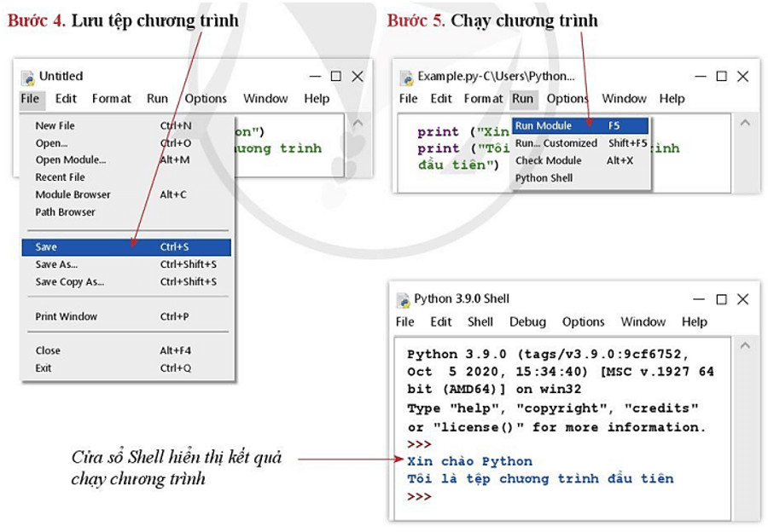Click last >>> prompt in Shell
768x532 pixels.
point(419,497)
